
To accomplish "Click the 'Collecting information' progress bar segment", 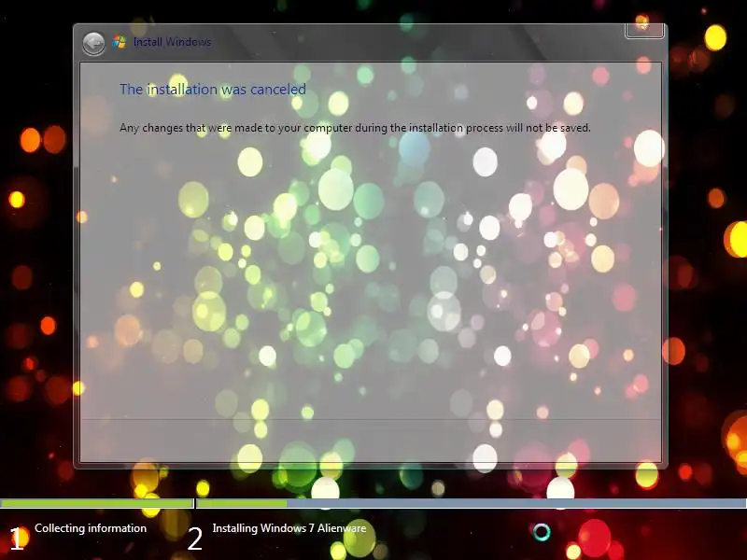I will coord(97,503).
